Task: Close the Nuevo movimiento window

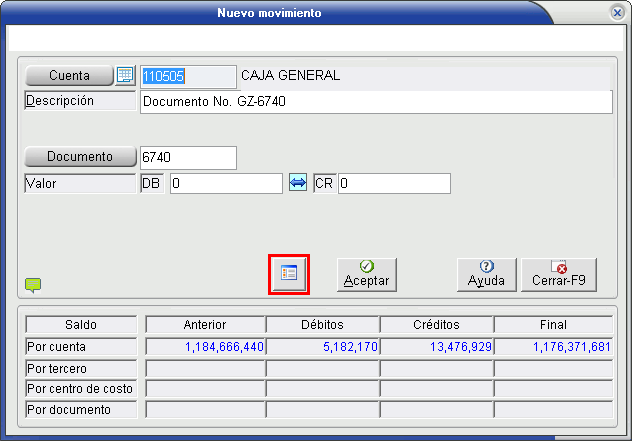Action: tap(617, 13)
